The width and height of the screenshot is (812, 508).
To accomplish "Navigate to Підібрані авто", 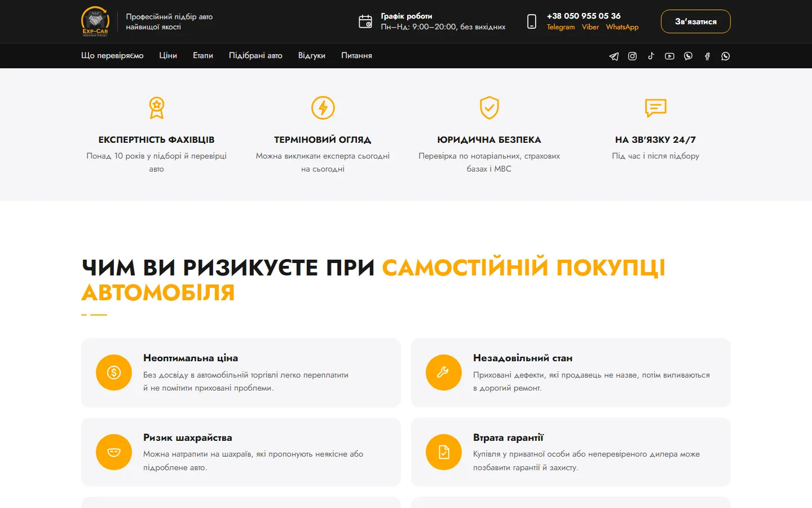I will 255,55.
